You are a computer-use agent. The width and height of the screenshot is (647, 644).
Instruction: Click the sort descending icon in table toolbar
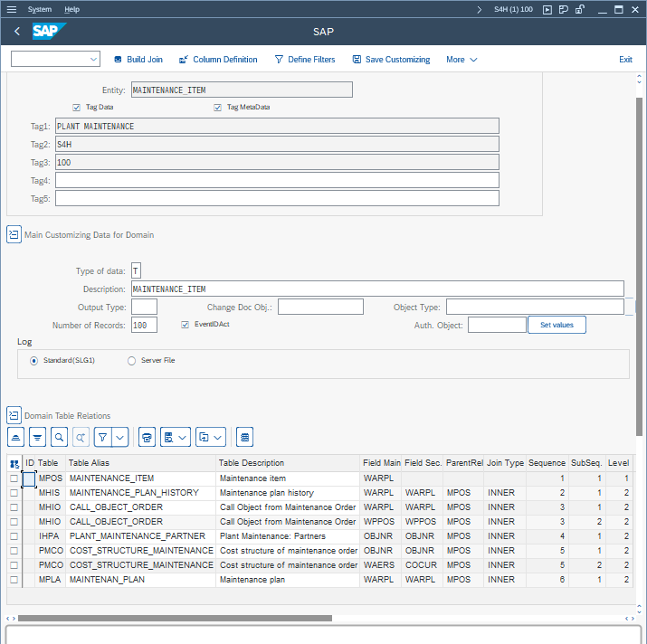[37, 437]
